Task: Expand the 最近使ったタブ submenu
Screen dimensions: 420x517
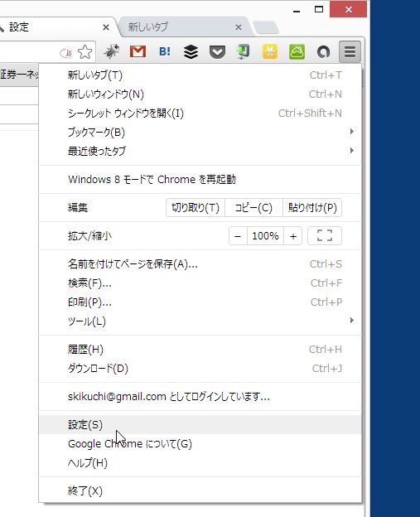Action: pos(200,151)
